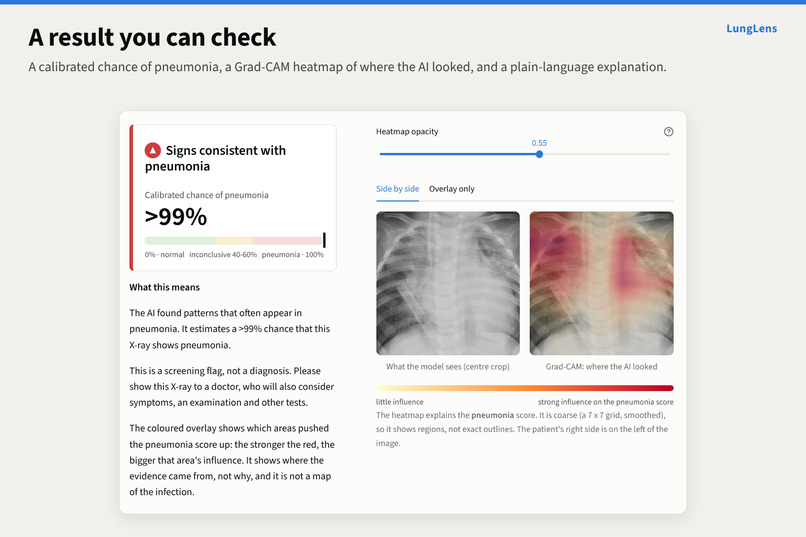
Task: Click the 'Grad-CAM: where the AI looked' caption
Action: pos(601,366)
